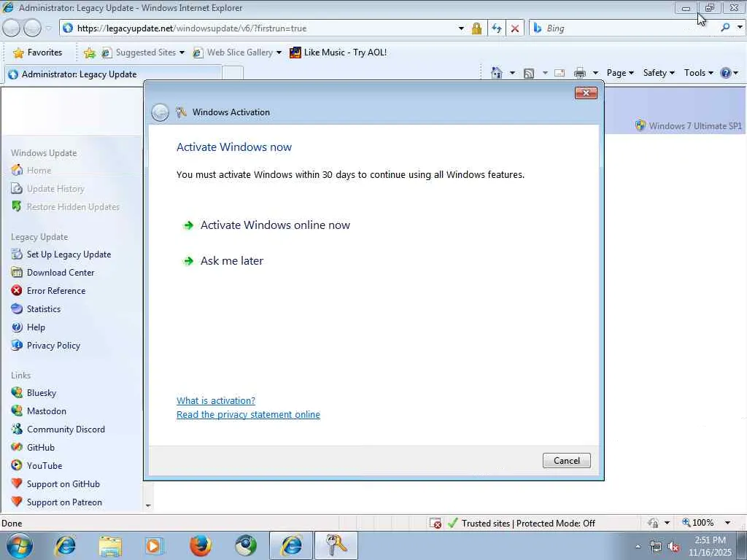Expand zoom level 100% dropdown
The image size is (747, 560).
point(727,523)
